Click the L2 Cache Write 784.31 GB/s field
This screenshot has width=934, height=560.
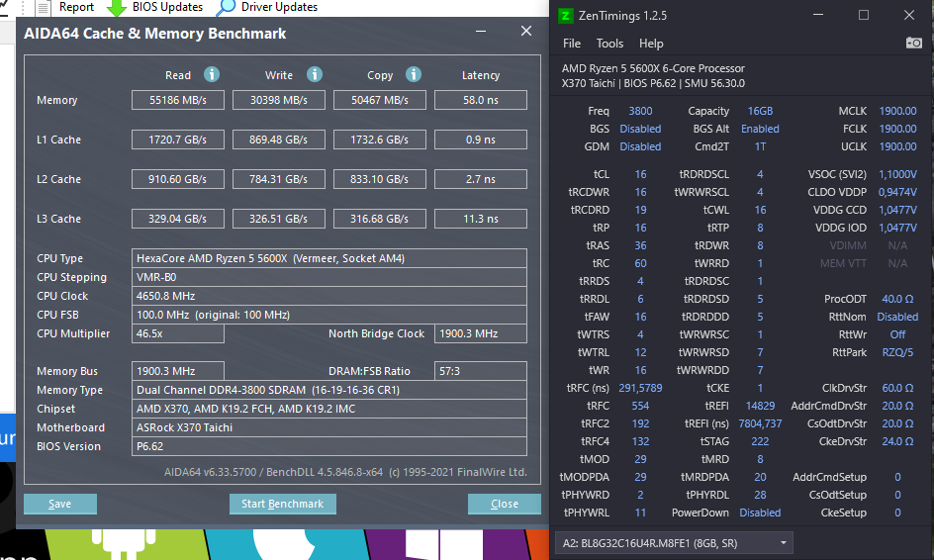pyautogui.click(x=279, y=179)
